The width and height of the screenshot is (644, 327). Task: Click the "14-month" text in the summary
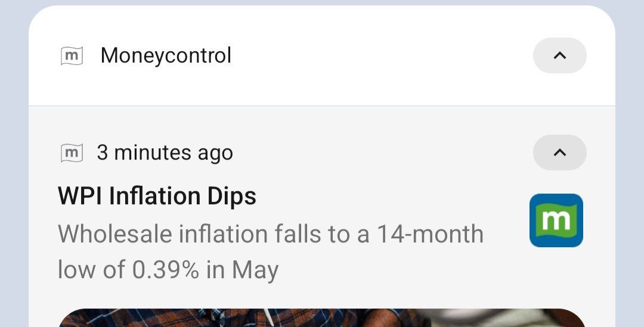click(x=429, y=234)
